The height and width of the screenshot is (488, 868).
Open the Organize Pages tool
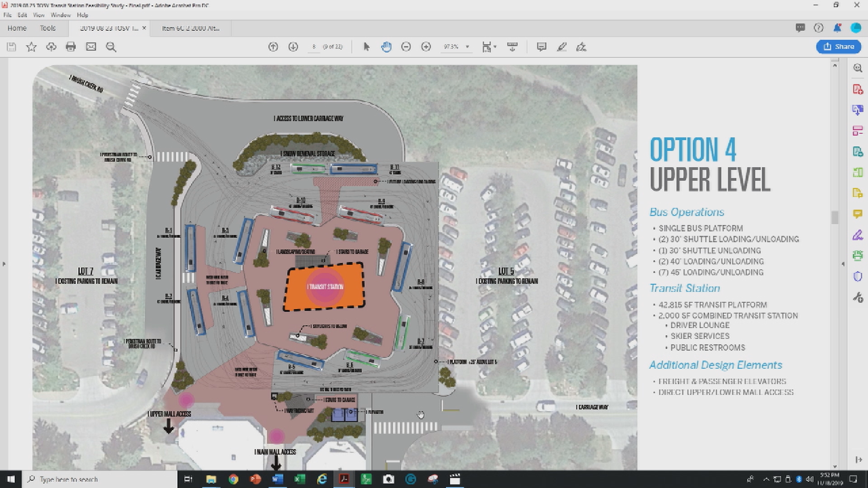(858, 131)
